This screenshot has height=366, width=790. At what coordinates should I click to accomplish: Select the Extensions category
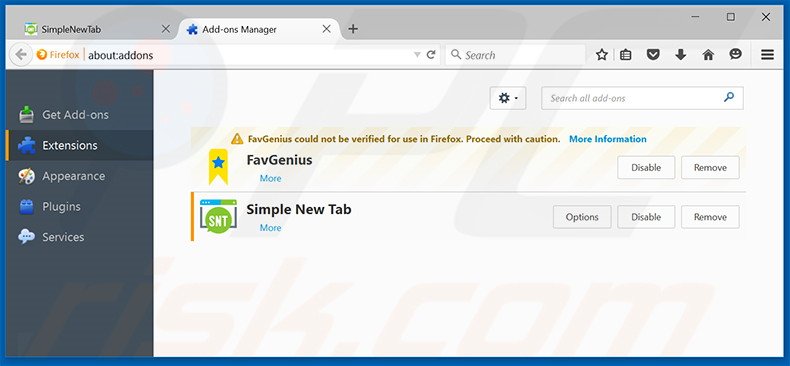click(79, 145)
